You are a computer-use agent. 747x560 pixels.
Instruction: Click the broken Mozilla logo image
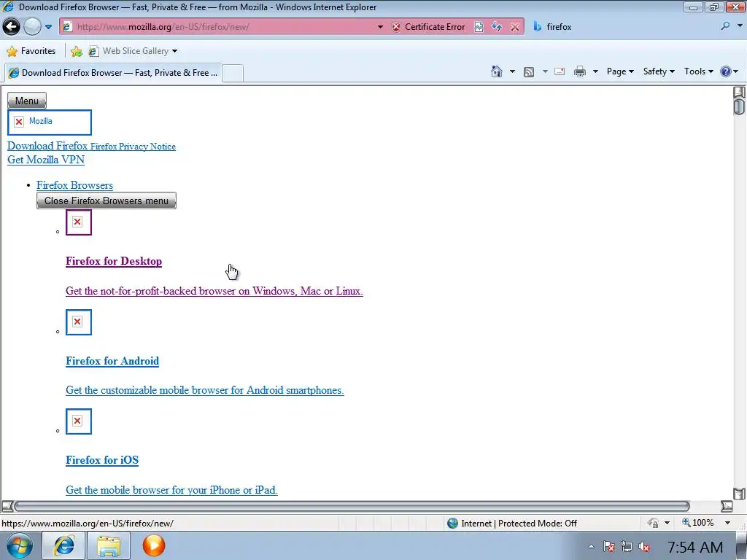[49, 122]
